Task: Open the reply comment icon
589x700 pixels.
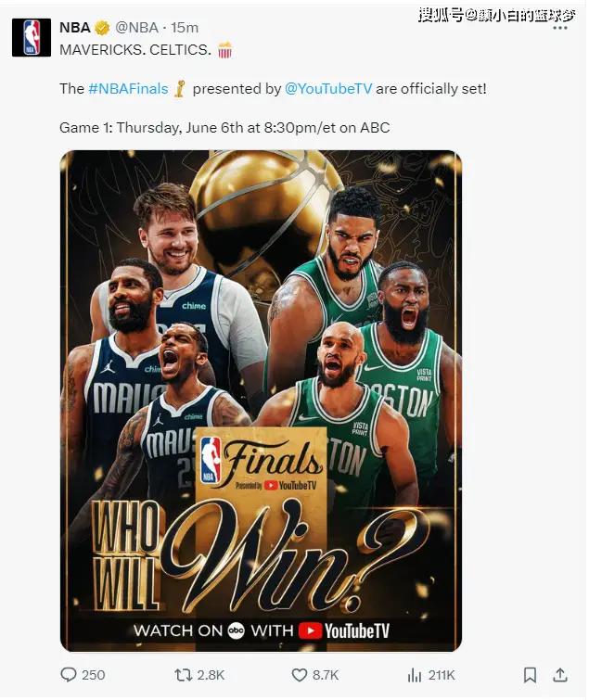Action: pos(69,674)
